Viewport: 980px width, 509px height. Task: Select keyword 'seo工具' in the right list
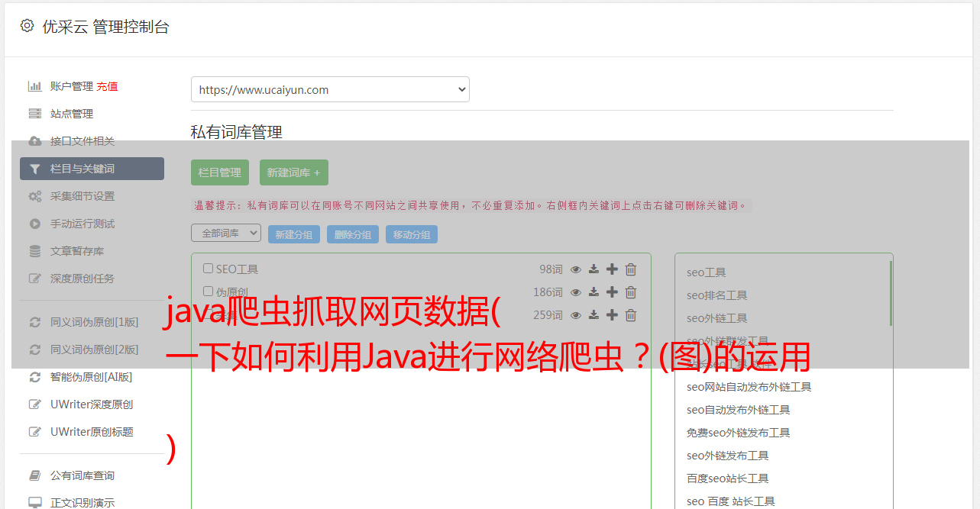coord(707,272)
